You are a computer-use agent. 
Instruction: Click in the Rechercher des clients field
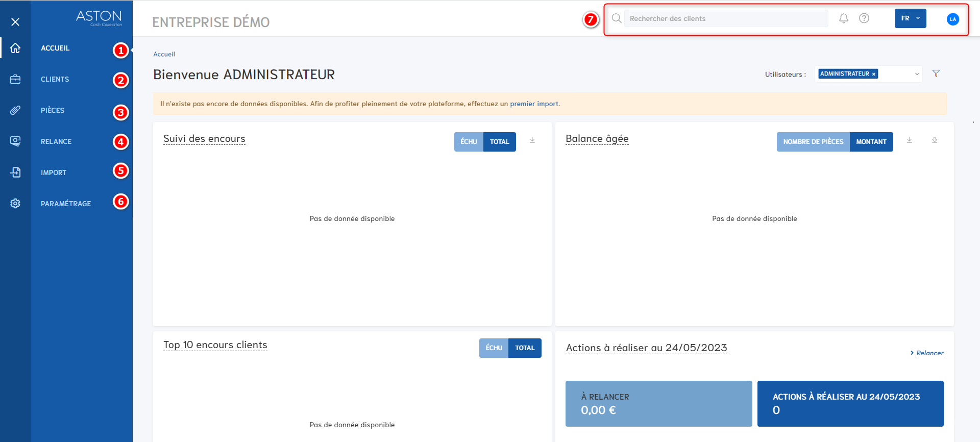pos(725,18)
